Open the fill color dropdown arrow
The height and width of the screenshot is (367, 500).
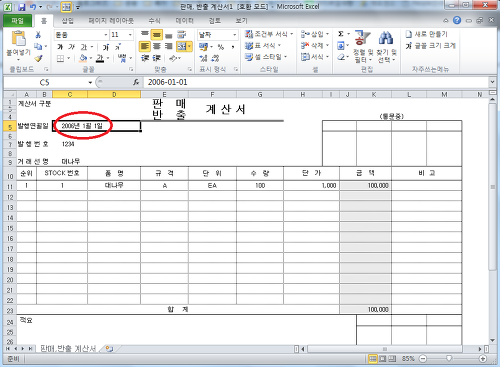[x=91, y=58]
